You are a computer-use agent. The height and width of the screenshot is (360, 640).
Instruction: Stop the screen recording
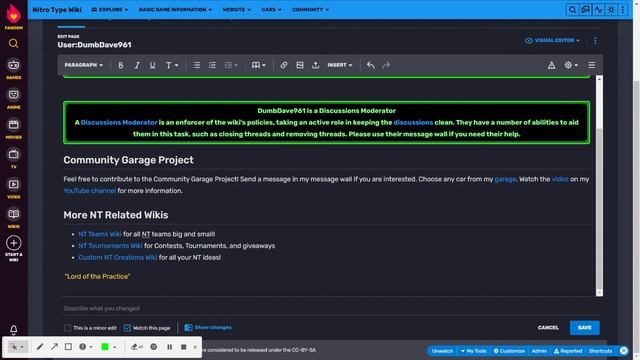(184, 347)
